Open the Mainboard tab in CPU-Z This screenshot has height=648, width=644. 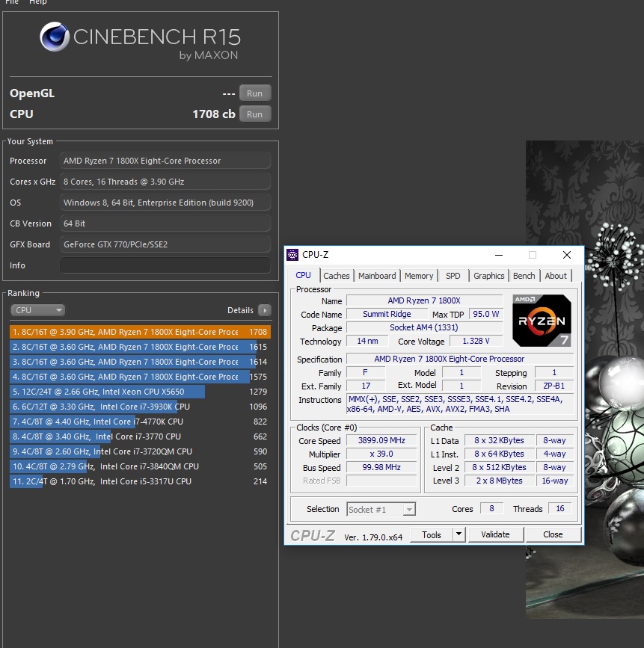[x=377, y=276]
